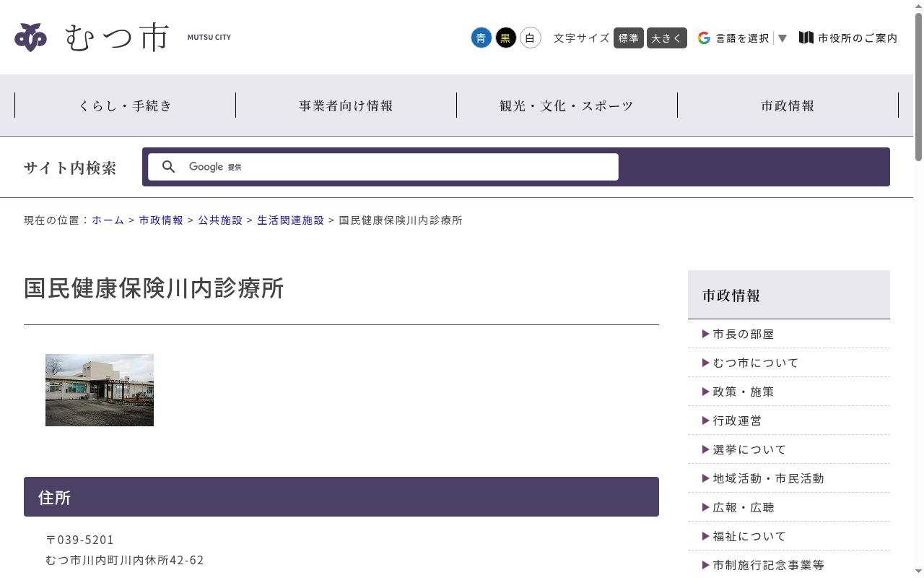The width and height of the screenshot is (924, 578).
Task: Go to 公共施設 in the breadcrumb
Action: (x=220, y=220)
